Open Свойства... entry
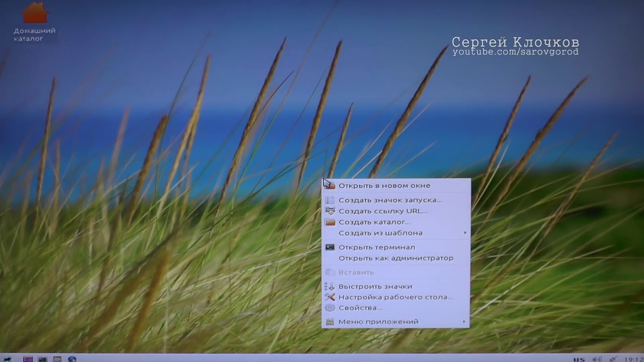The height and width of the screenshot is (362, 644). tap(396, 308)
